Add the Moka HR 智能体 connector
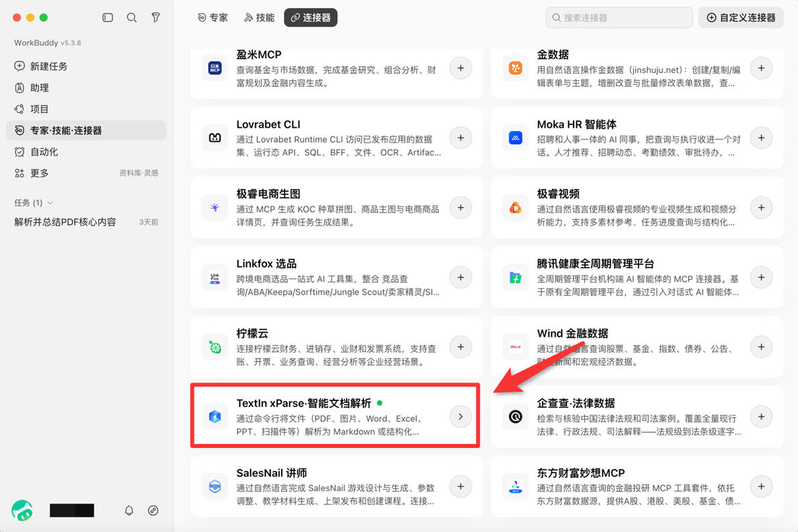 (x=761, y=138)
